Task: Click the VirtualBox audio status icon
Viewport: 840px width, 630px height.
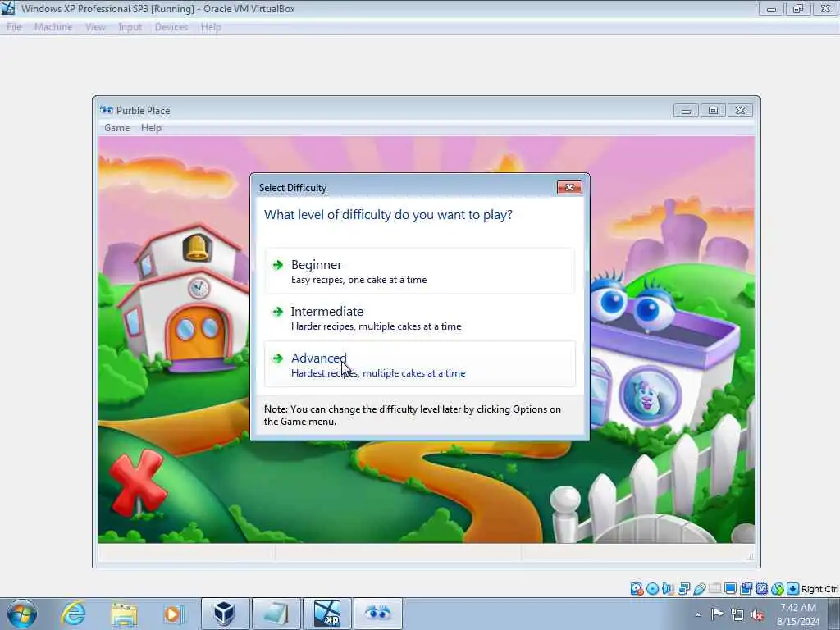Action: [x=668, y=589]
